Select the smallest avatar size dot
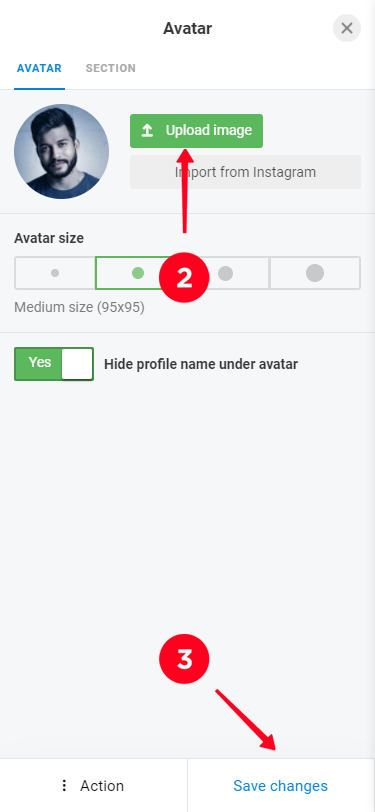375x812 pixels. [x=55, y=273]
